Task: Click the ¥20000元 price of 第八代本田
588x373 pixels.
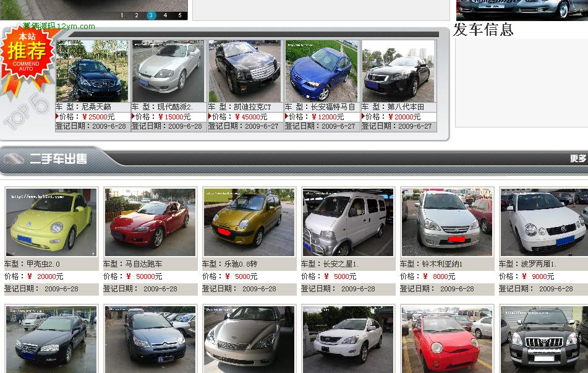Action: click(x=404, y=117)
